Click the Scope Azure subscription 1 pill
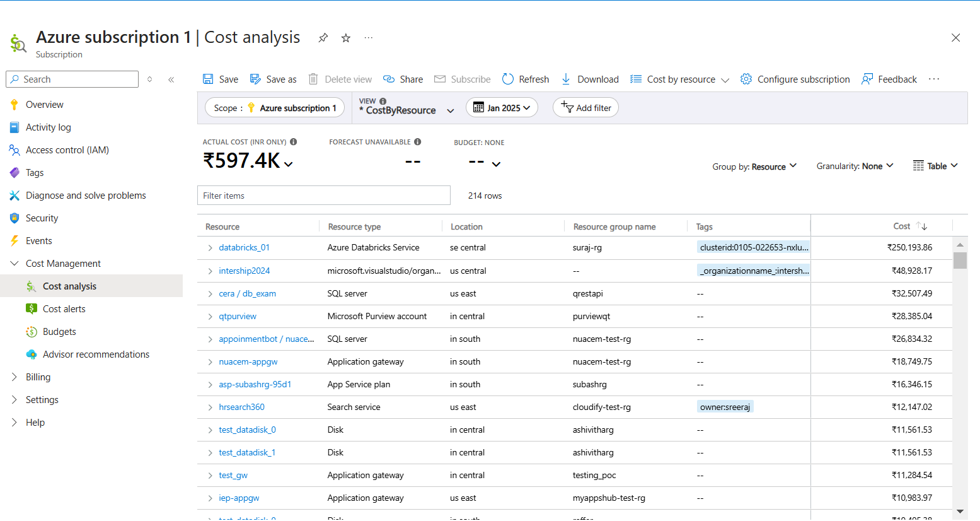The width and height of the screenshot is (980, 521). click(x=275, y=108)
